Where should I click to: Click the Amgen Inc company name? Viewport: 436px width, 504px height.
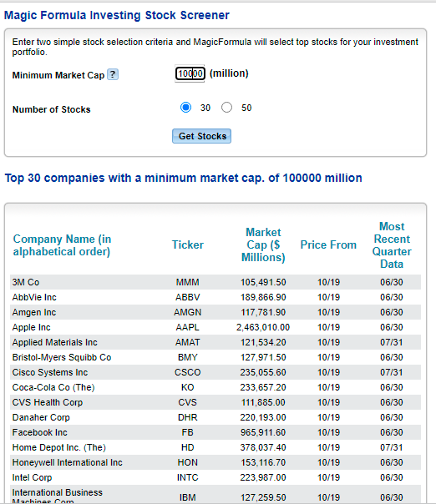[34, 312]
